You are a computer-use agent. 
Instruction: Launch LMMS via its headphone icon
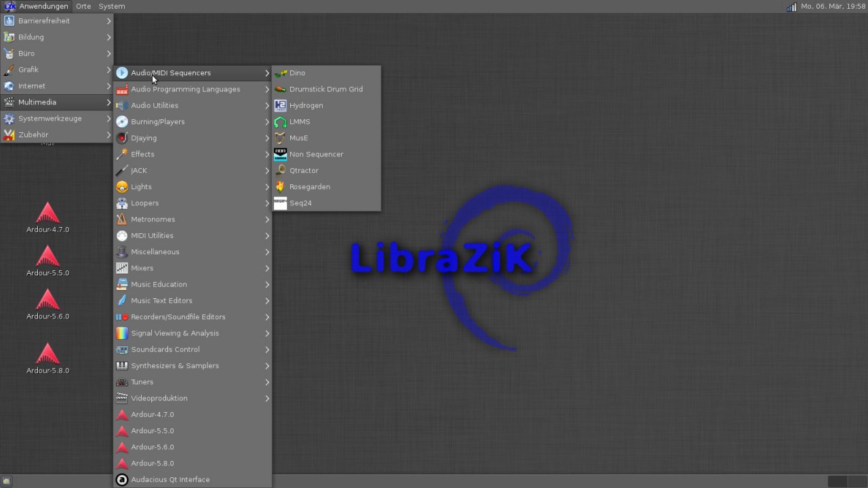pos(280,122)
